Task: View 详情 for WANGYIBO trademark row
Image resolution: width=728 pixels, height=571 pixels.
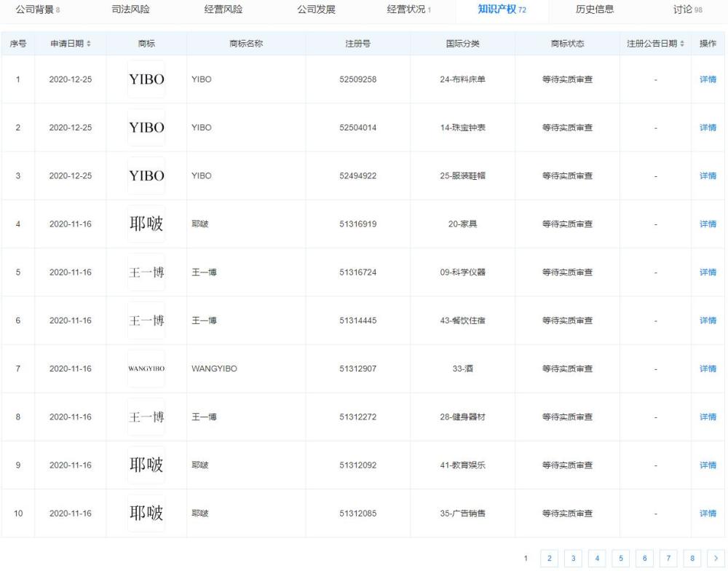Action: coord(708,369)
